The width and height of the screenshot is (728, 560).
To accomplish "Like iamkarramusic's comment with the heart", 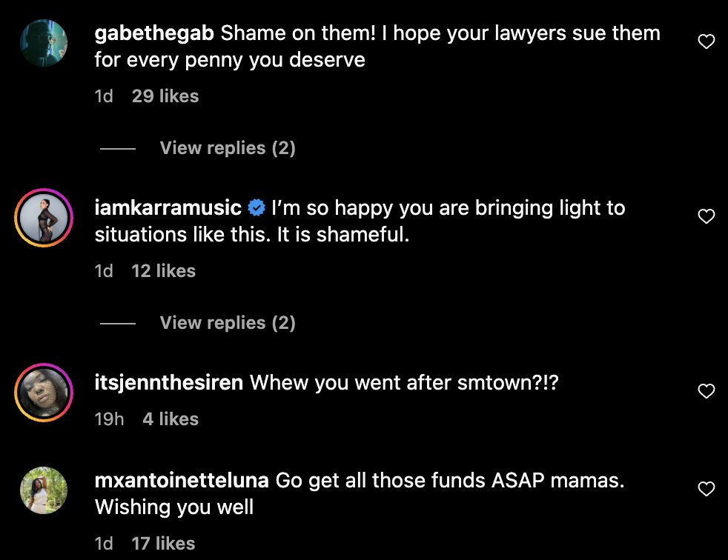I will [707, 216].
